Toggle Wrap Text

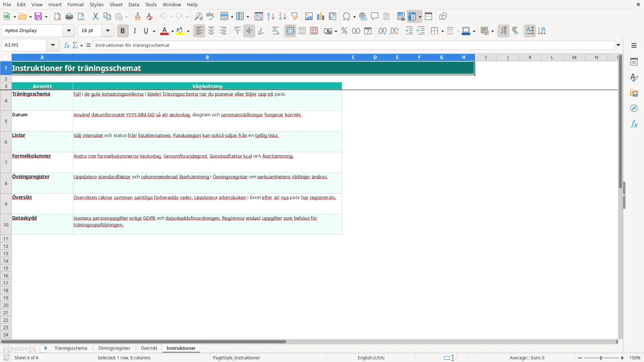tap(276, 31)
